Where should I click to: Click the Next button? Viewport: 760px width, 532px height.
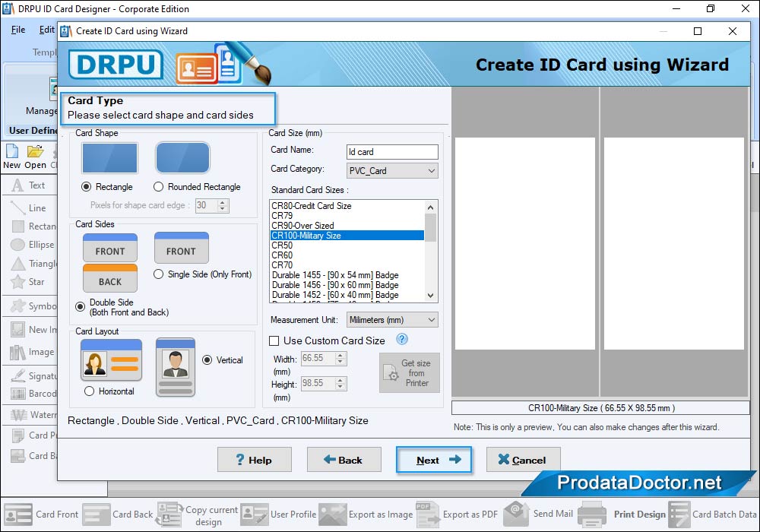point(434,460)
